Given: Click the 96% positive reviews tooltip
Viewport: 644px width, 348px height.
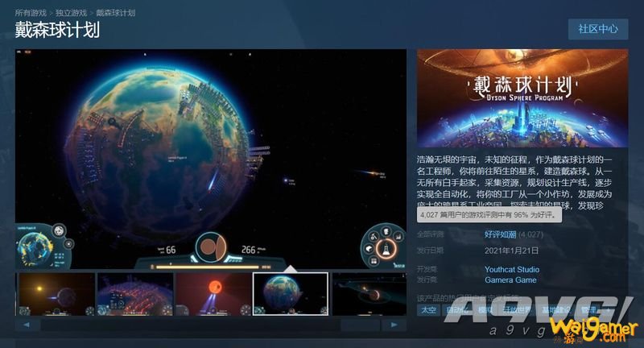Looking at the screenshot, I should [489, 215].
